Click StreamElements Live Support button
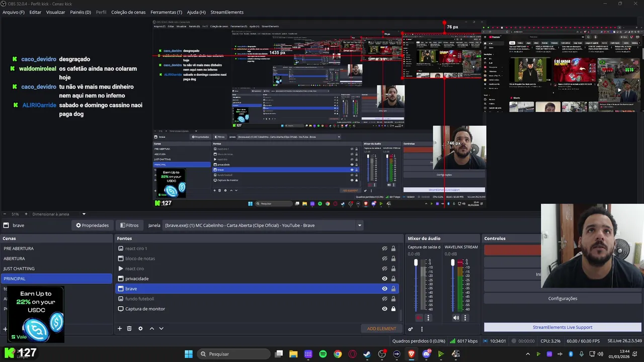Screen dimensions: 644x362 click(562, 327)
